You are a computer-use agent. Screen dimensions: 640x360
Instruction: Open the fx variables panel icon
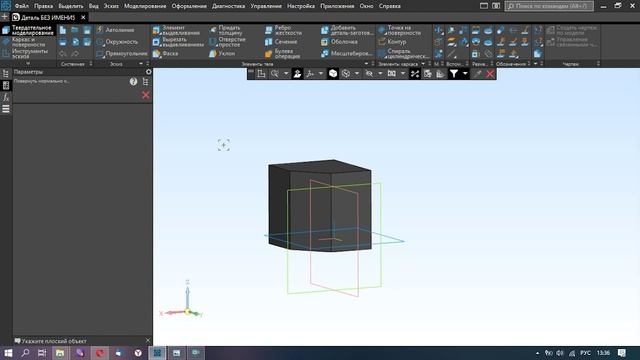(x=6, y=97)
